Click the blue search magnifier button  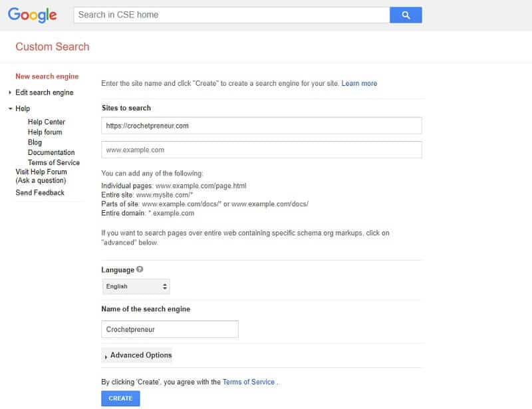click(x=406, y=15)
